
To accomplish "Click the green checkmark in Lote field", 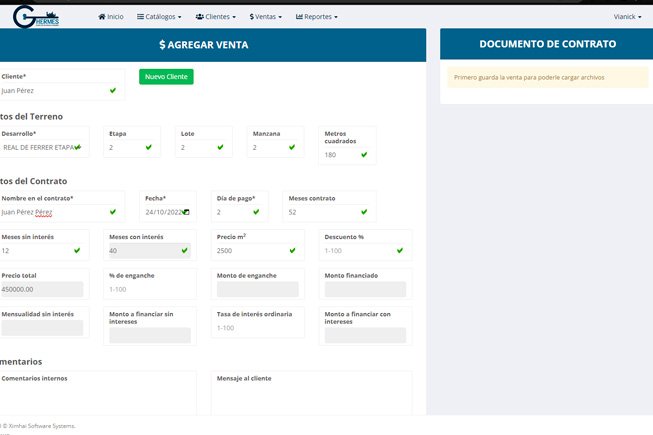I will coord(220,147).
